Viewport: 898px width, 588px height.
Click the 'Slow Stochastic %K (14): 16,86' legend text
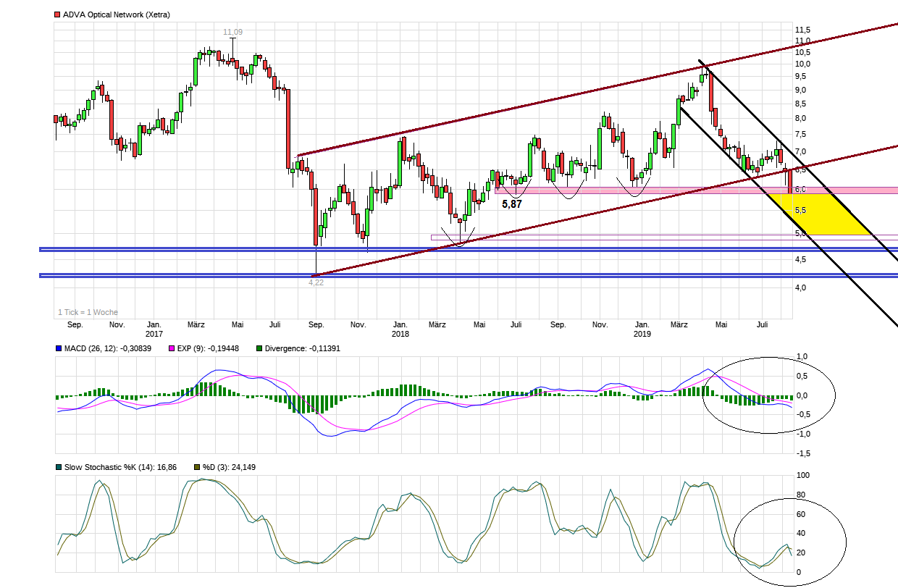(121, 467)
